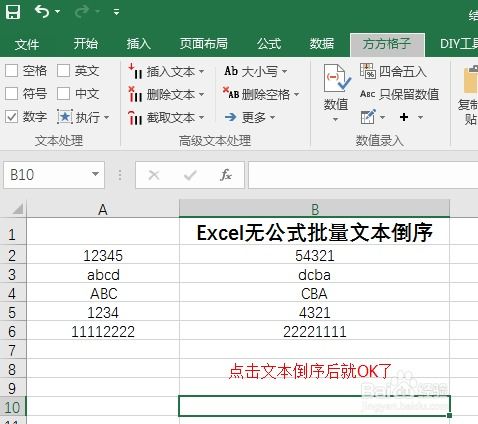
Task: Click the DIY工具 ribbon tab
Action: (459, 44)
